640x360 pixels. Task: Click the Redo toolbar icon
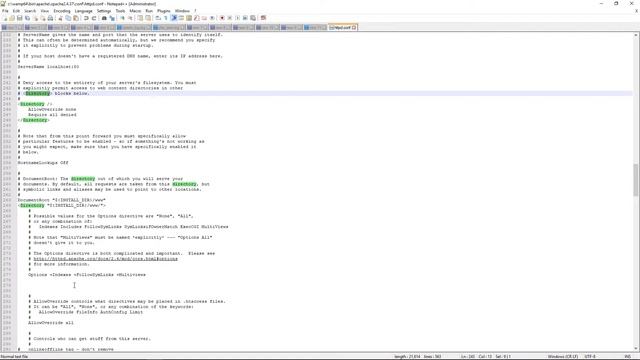(93, 18)
